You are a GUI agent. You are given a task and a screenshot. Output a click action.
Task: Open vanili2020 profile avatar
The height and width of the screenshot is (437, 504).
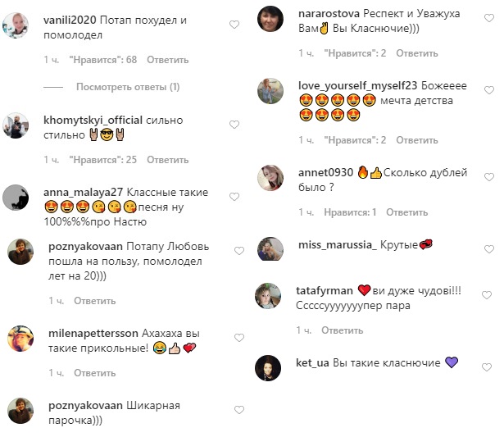(x=16, y=25)
